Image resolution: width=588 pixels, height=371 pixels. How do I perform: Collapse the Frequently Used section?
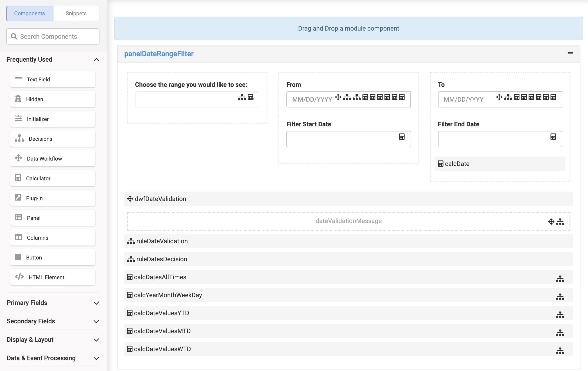tap(96, 60)
